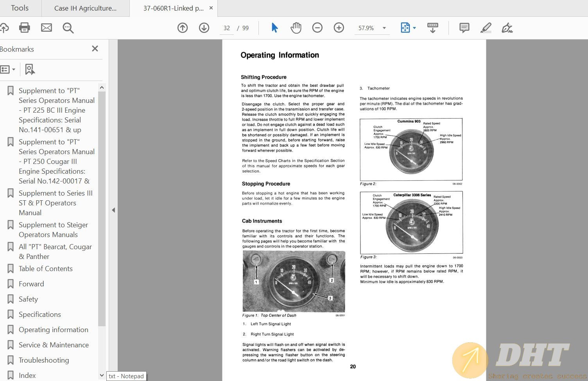Viewport: 588px width, 381px height.
Task: Click bookmark icon beside Table of Contents
Action: 11,269
